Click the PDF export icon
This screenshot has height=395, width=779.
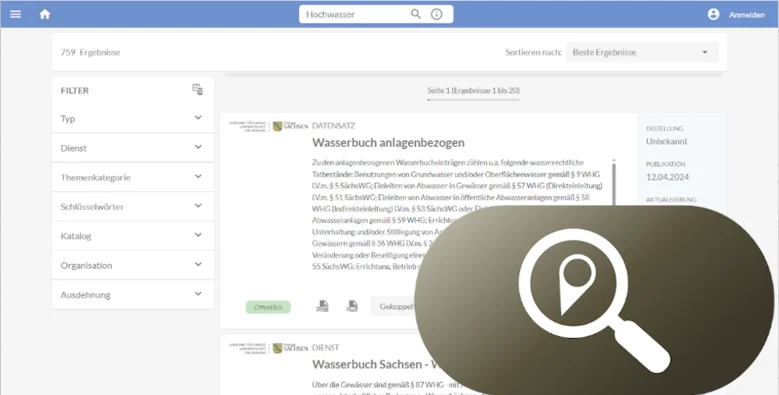[x=322, y=306]
